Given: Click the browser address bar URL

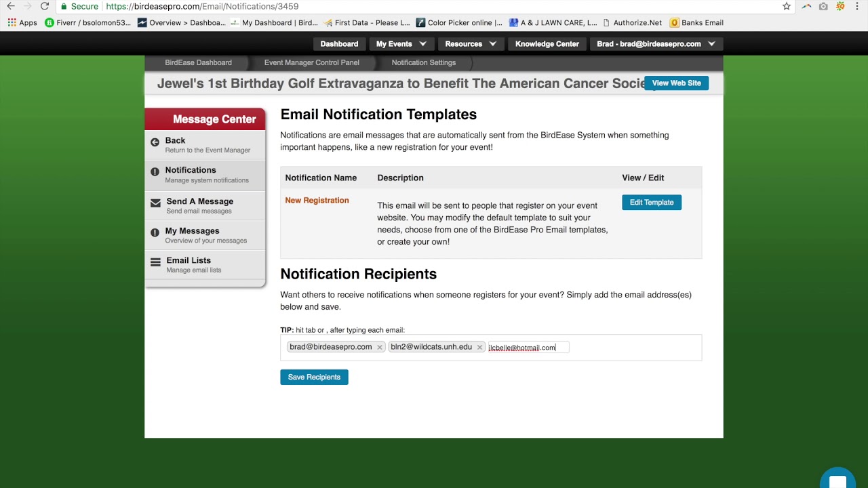Looking at the screenshot, I should [202, 6].
